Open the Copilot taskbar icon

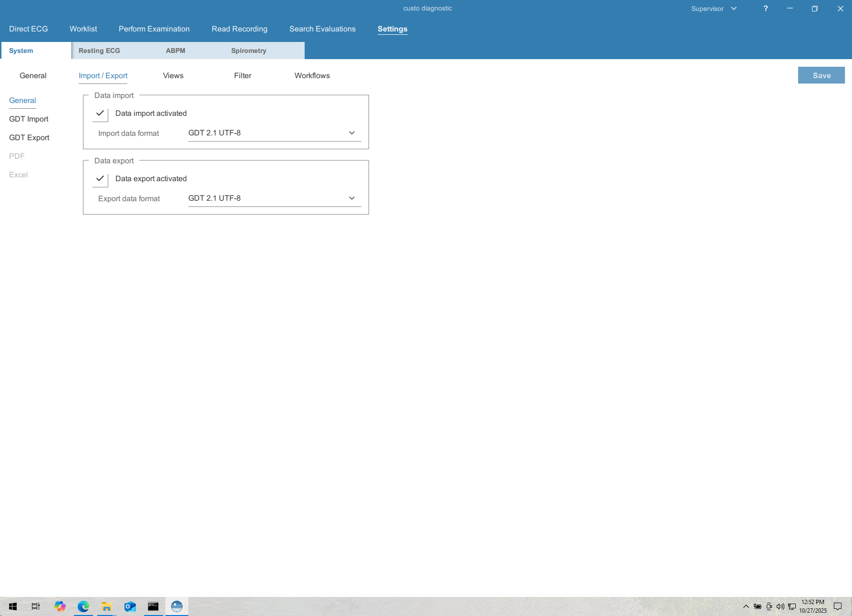(x=60, y=606)
